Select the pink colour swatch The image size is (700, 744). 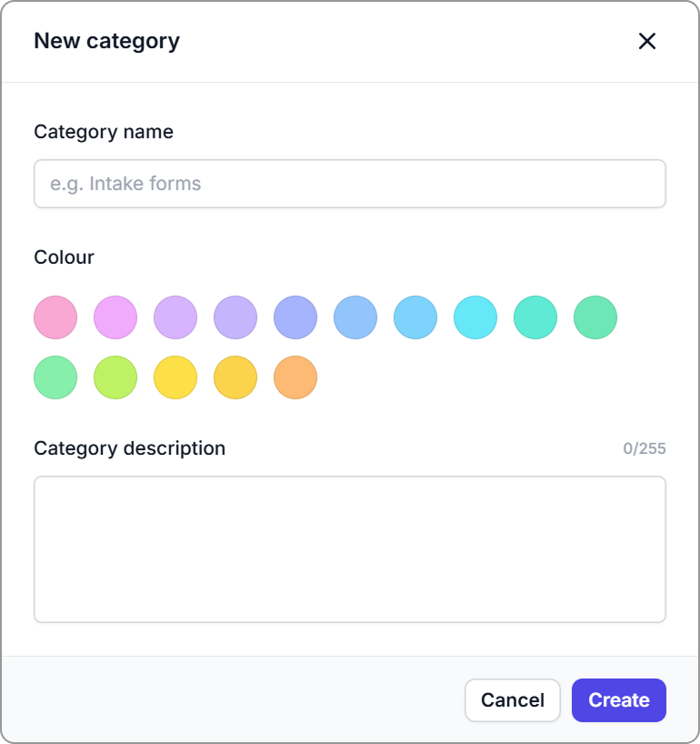click(x=55, y=317)
